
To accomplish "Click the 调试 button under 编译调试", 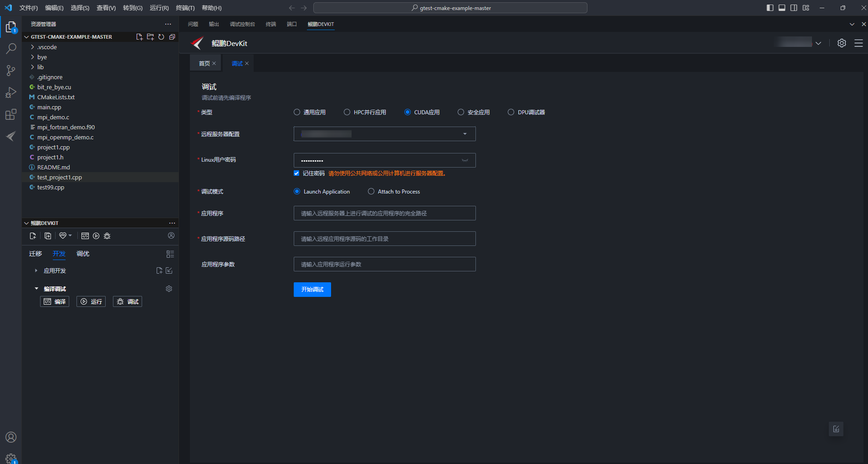I will pyautogui.click(x=128, y=301).
